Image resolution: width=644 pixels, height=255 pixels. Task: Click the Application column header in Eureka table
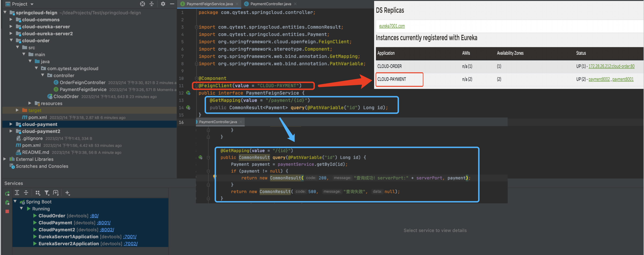click(386, 53)
